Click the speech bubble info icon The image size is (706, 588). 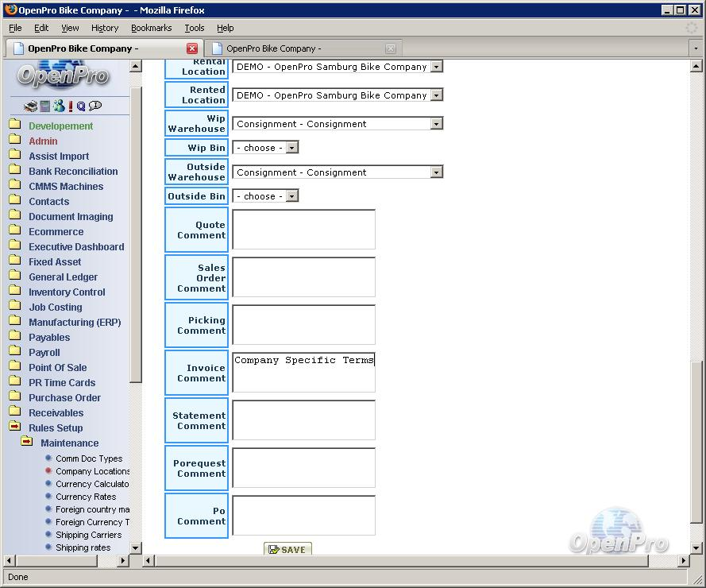point(95,106)
